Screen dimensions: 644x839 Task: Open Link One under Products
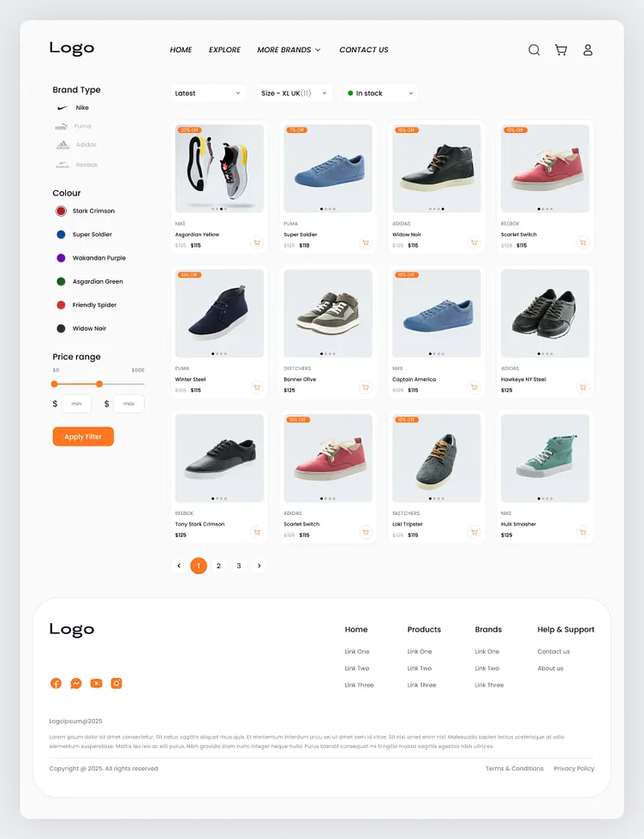[x=420, y=651]
